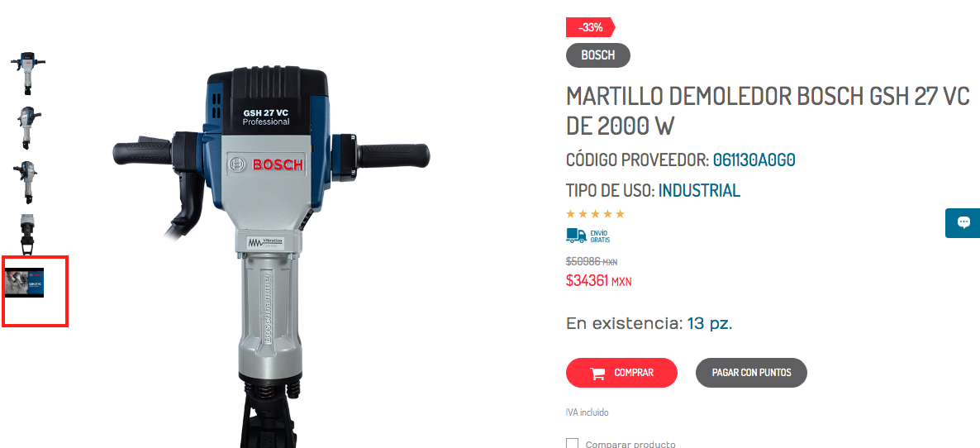Click the free shipping truck icon
Image resolution: width=980 pixels, height=448 pixels.
[x=576, y=236]
